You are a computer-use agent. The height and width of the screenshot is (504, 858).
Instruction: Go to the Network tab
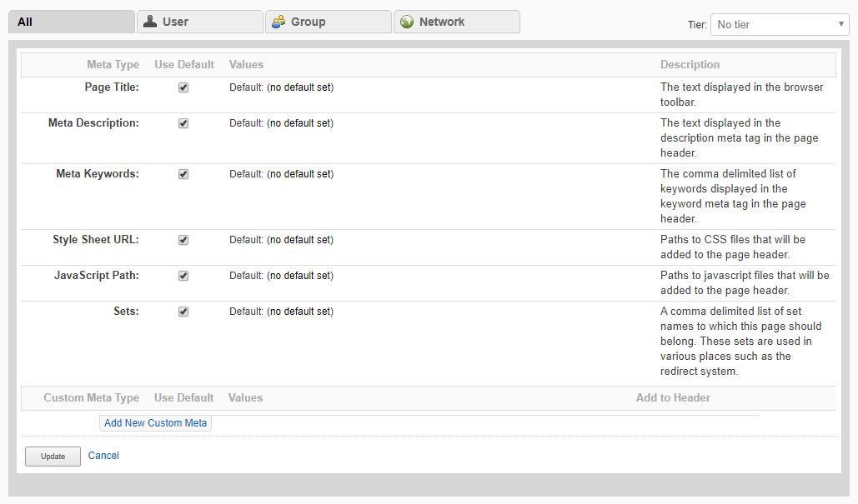click(x=442, y=22)
